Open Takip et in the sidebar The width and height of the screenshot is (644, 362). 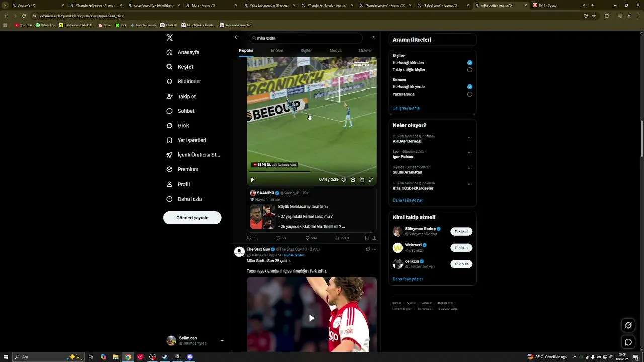181,96
